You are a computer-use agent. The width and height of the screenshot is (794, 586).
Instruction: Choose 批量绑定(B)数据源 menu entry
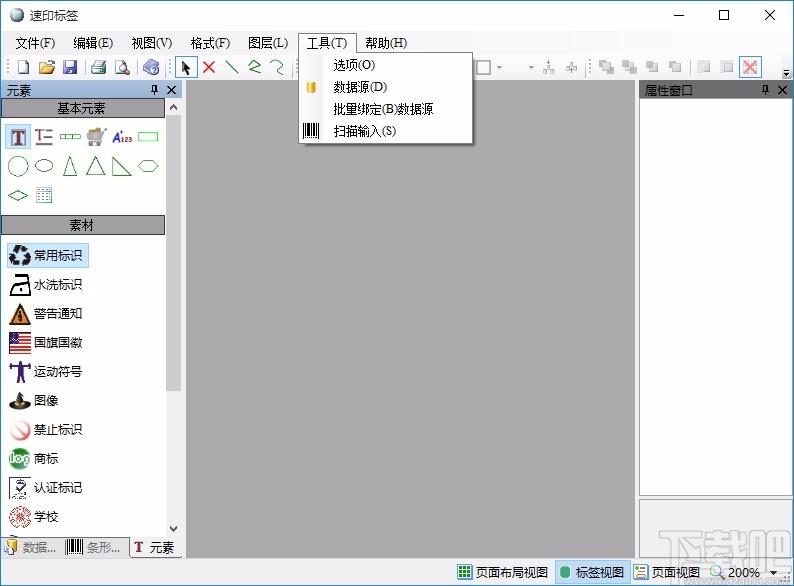point(385,109)
